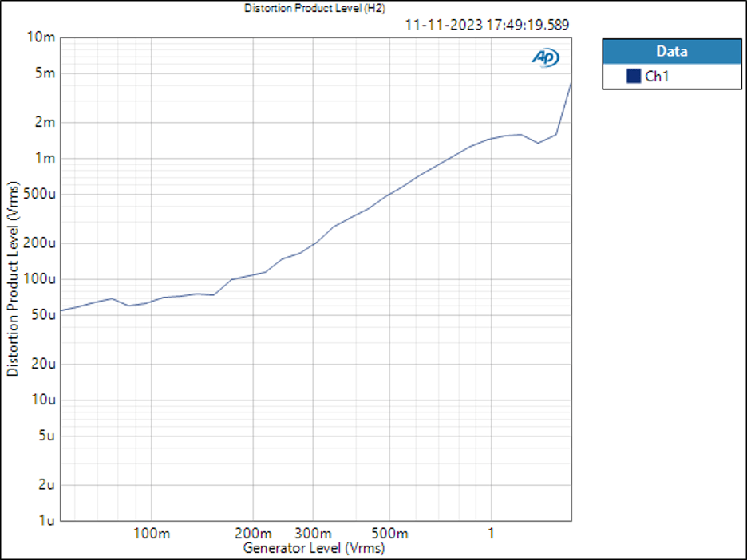
Task: Click the 20u y-axis tick label
Action: pos(45,365)
